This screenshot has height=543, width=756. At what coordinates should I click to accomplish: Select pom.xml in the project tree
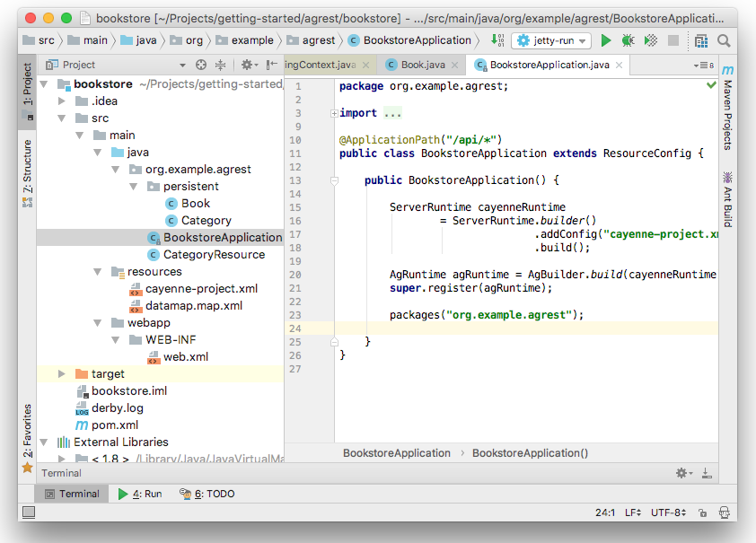107,425
